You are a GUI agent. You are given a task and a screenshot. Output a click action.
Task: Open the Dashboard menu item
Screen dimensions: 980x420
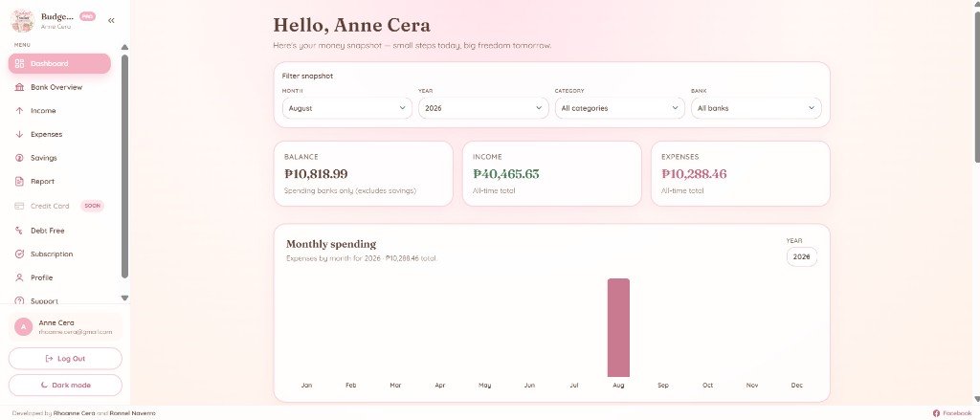pos(59,64)
